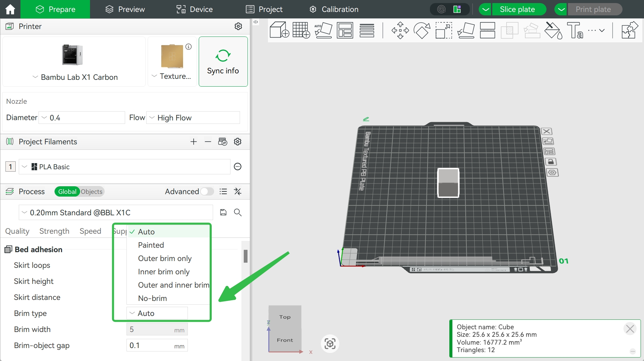Switch process scope to Global

tap(67, 191)
